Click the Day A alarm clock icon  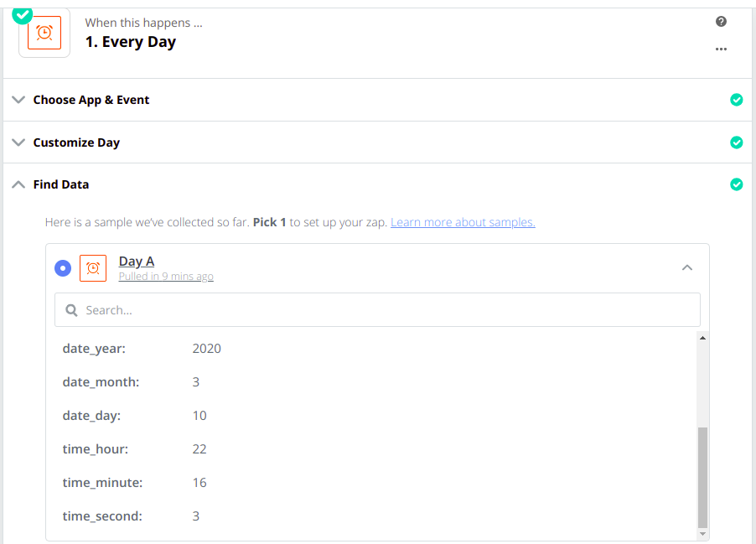coord(93,268)
